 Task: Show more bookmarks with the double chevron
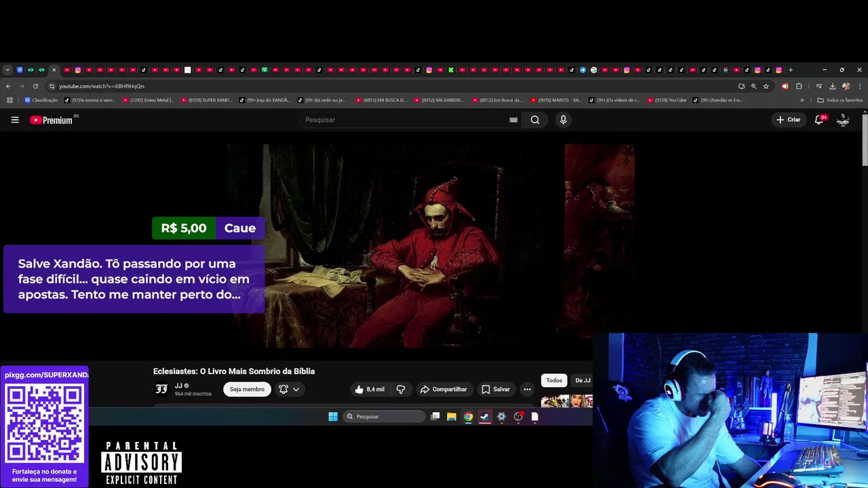pyautogui.click(x=802, y=100)
